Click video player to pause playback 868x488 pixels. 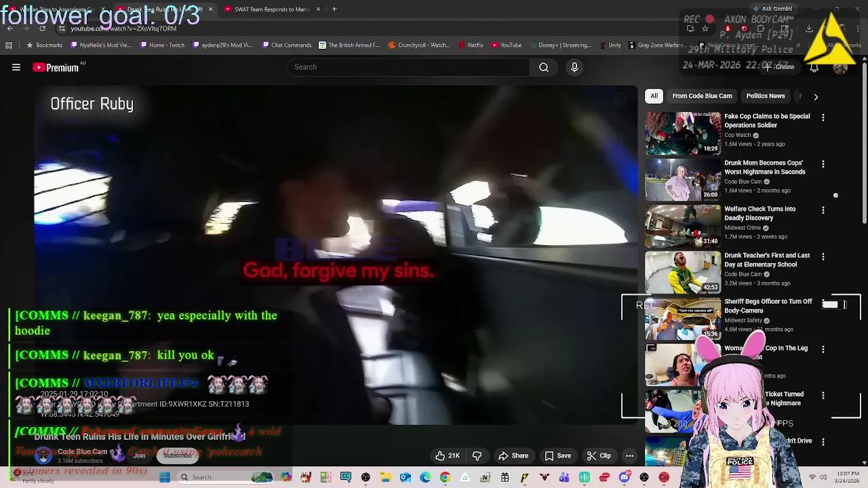(x=336, y=255)
